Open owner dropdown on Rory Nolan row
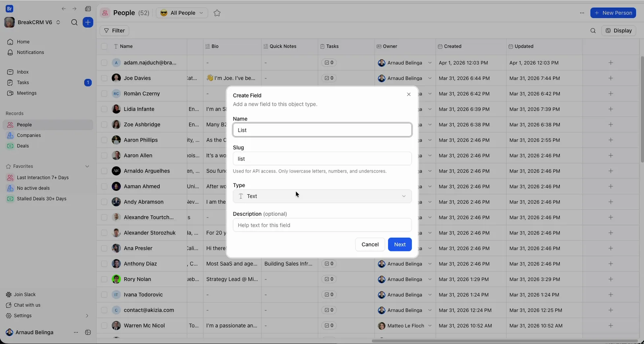This screenshot has width=644, height=344. coord(430,279)
